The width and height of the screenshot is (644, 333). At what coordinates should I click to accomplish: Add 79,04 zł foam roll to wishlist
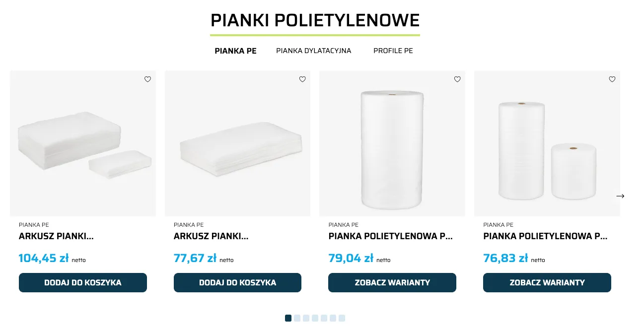click(457, 79)
